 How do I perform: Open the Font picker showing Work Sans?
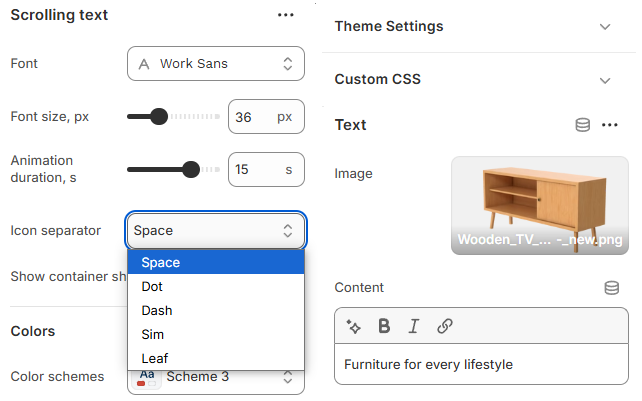[x=216, y=63]
